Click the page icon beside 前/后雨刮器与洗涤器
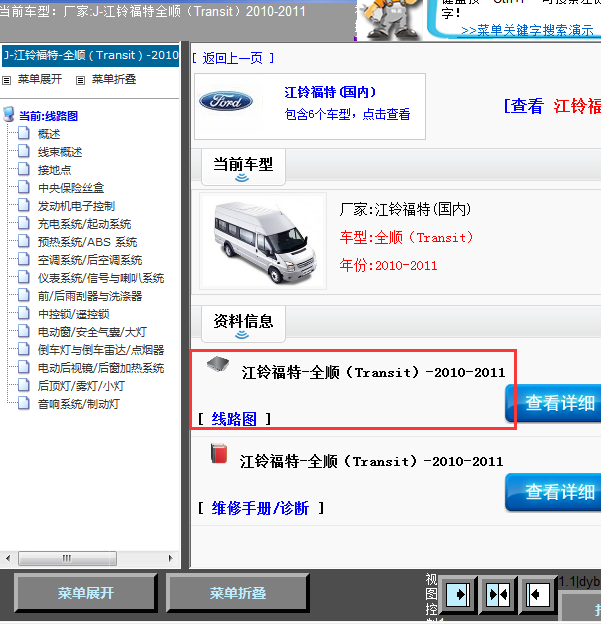The height and width of the screenshot is (624, 601). (24, 295)
